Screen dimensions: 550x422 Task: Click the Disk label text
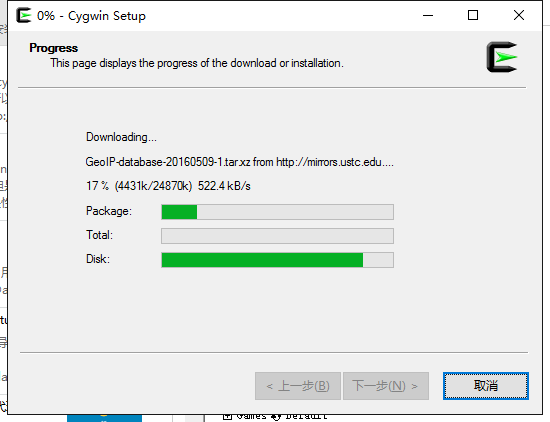(98, 259)
